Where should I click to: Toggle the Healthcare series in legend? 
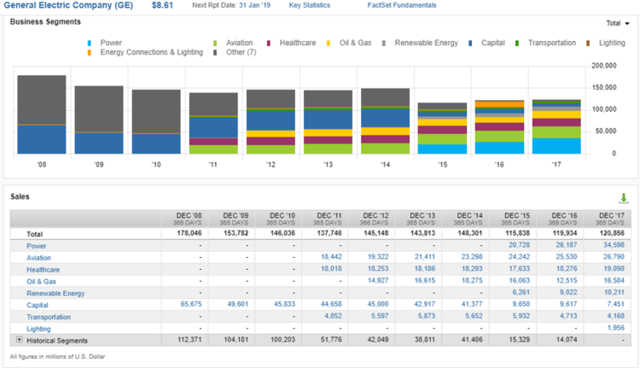coord(269,43)
